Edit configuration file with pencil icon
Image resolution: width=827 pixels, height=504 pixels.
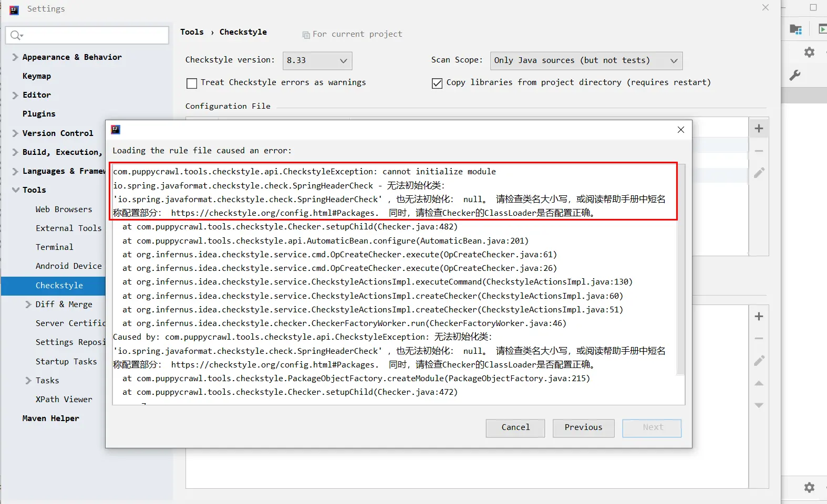click(x=759, y=173)
